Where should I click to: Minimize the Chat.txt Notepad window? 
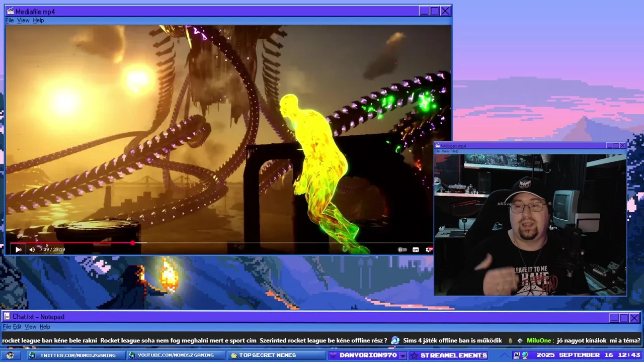[614, 318]
